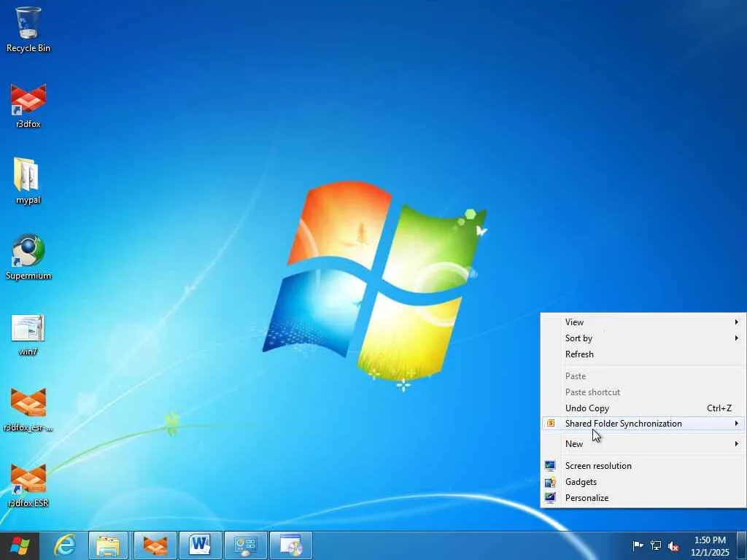Open Microsoft Word from the taskbar

[200, 545]
